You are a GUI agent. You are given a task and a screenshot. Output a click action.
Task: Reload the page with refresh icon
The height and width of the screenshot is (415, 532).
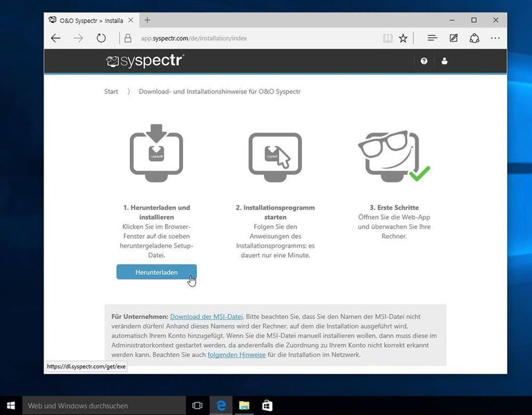(x=101, y=38)
